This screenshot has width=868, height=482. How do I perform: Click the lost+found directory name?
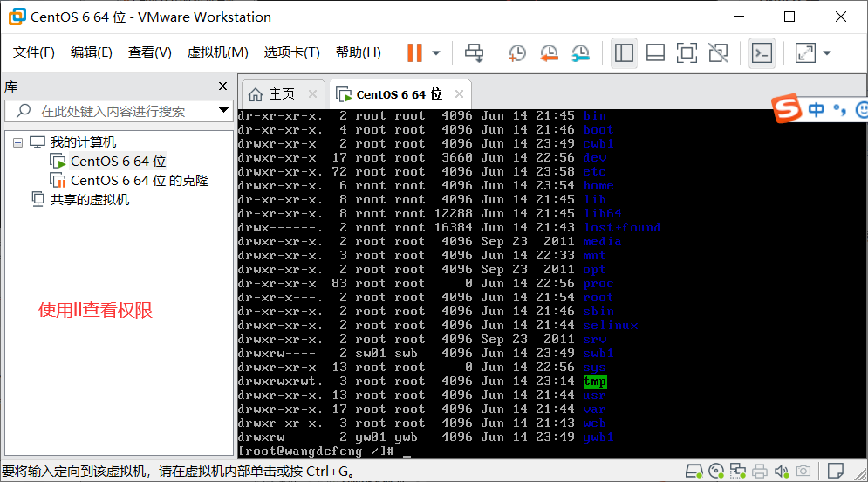[622, 228]
